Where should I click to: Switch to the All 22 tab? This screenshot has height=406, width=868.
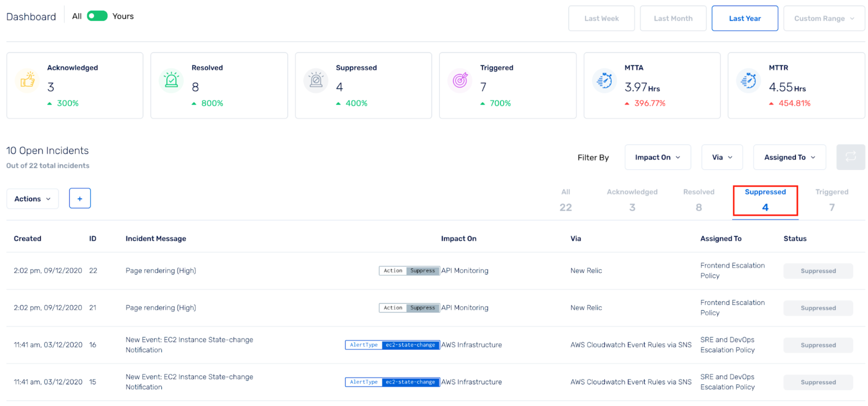pyautogui.click(x=566, y=200)
